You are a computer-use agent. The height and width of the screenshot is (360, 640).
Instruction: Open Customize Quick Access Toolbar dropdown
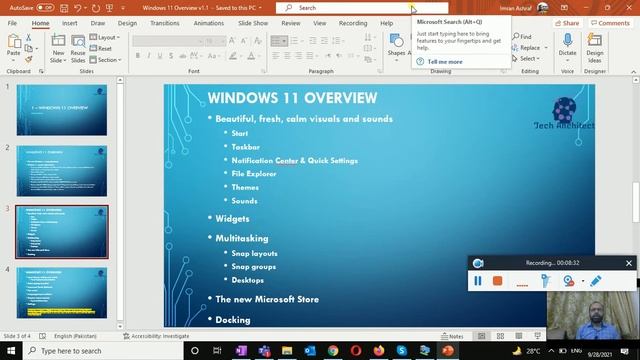click(x=123, y=8)
